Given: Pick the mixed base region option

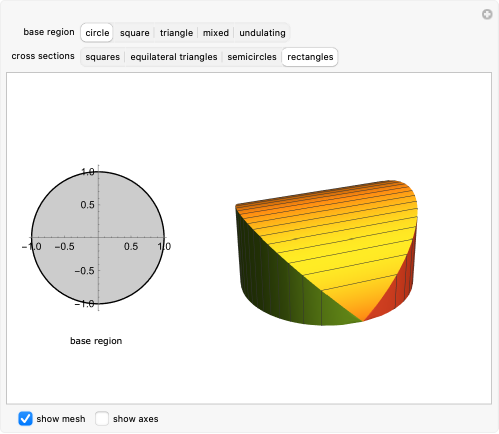Looking at the screenshot, I should coord(216,33).
